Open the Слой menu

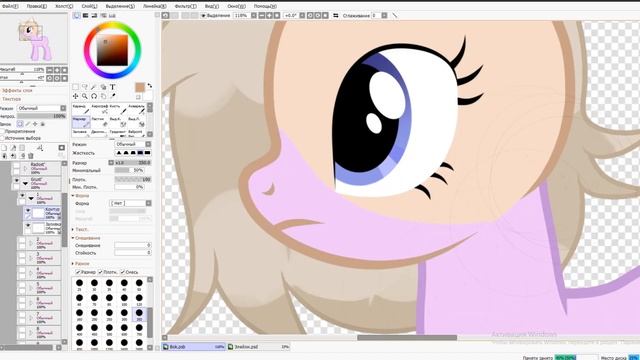[x=89, y=6]
